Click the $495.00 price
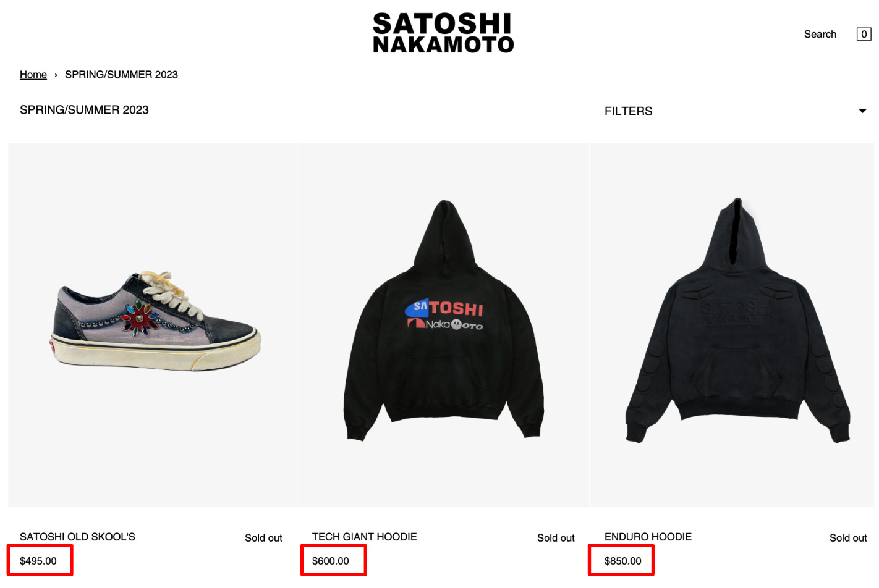This screenshot has width=879, height=588. point(38,561)
